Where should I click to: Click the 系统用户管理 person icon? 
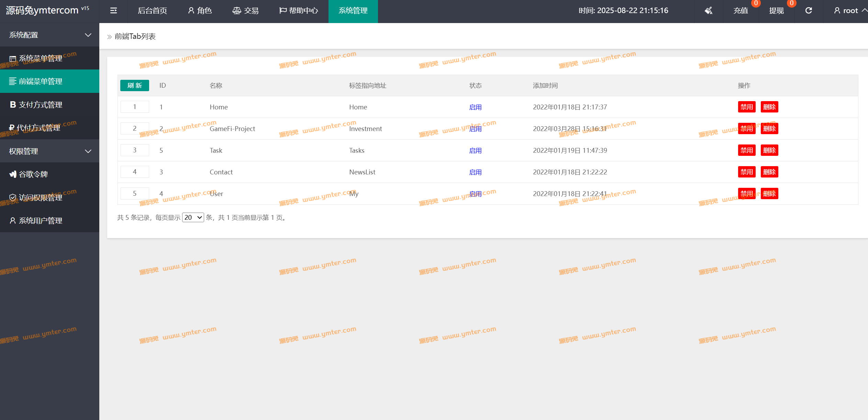[13, 220]
